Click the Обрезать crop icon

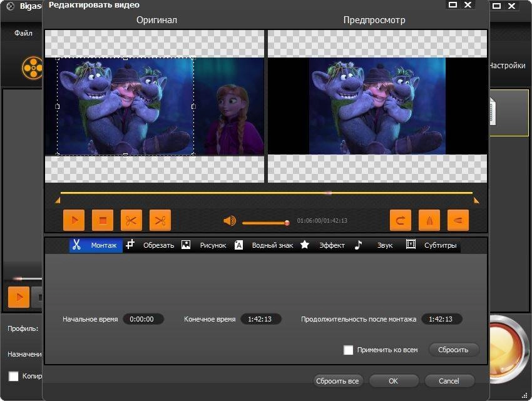click(130, 244)
